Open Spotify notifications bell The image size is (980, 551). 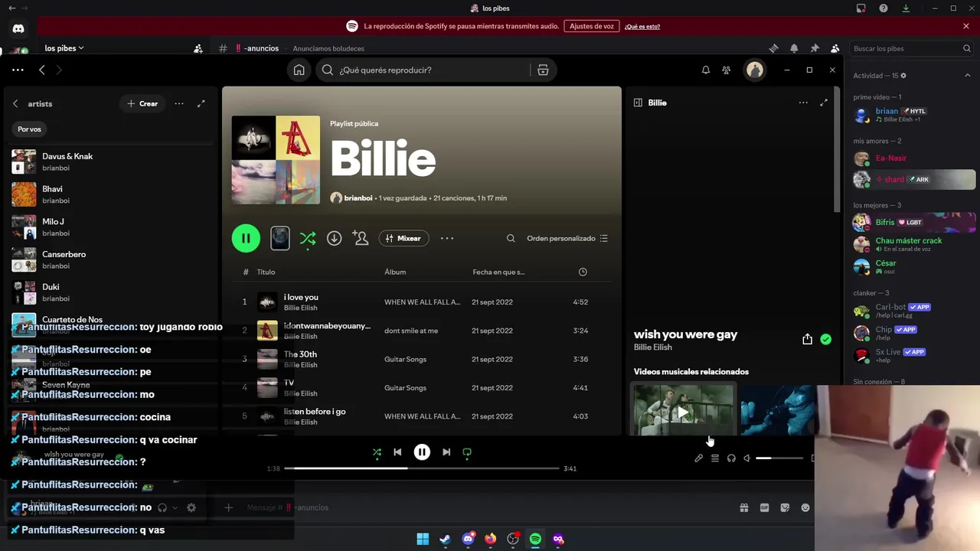[706, 70]
